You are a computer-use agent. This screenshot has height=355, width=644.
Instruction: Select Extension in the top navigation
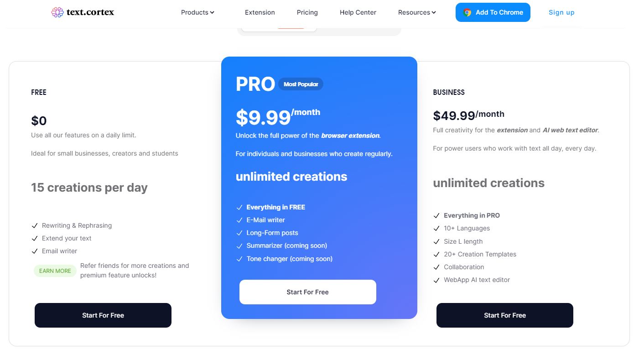click(260, 12)
